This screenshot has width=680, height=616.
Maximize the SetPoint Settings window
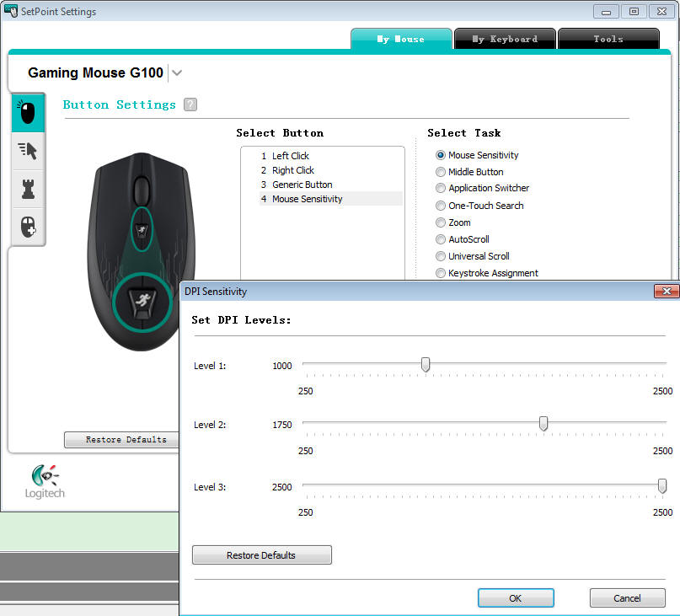pyautogui.click(x=634, y=12)
